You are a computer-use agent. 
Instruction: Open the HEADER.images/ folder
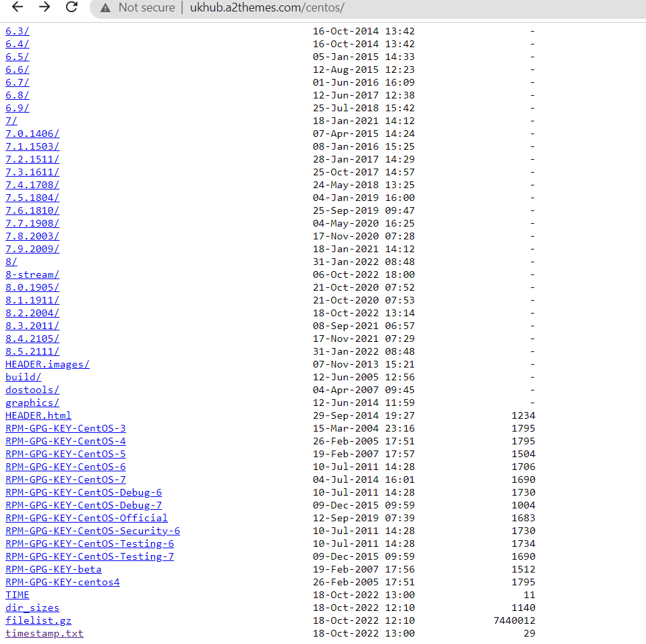tap(47, 365)
